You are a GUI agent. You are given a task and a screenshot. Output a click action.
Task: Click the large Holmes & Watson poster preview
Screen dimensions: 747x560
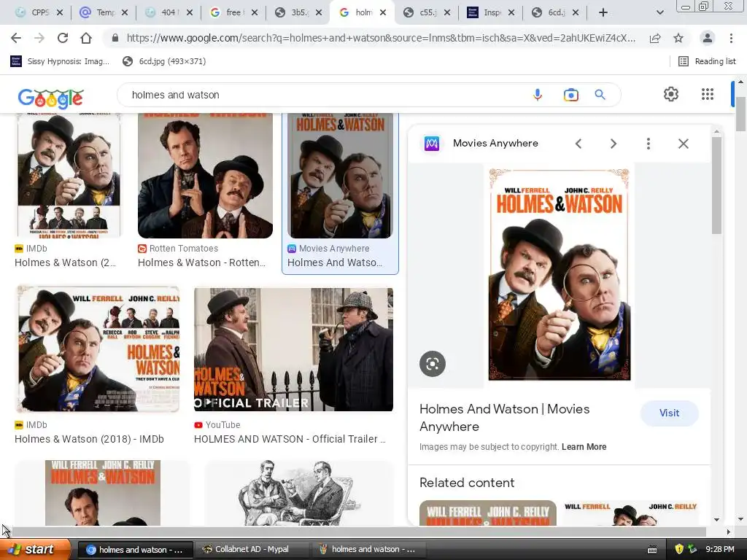click(560, 274)
